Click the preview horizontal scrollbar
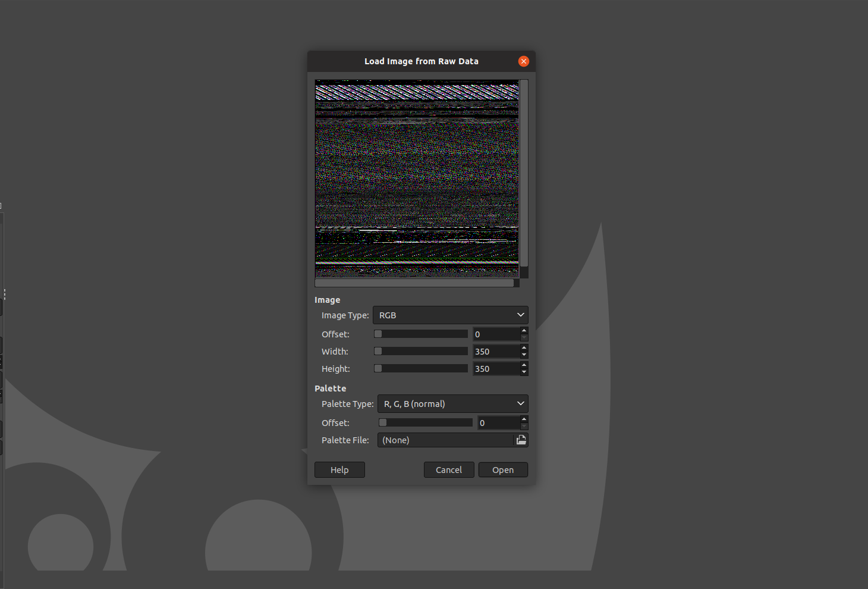868x589 pixels. 417,283
